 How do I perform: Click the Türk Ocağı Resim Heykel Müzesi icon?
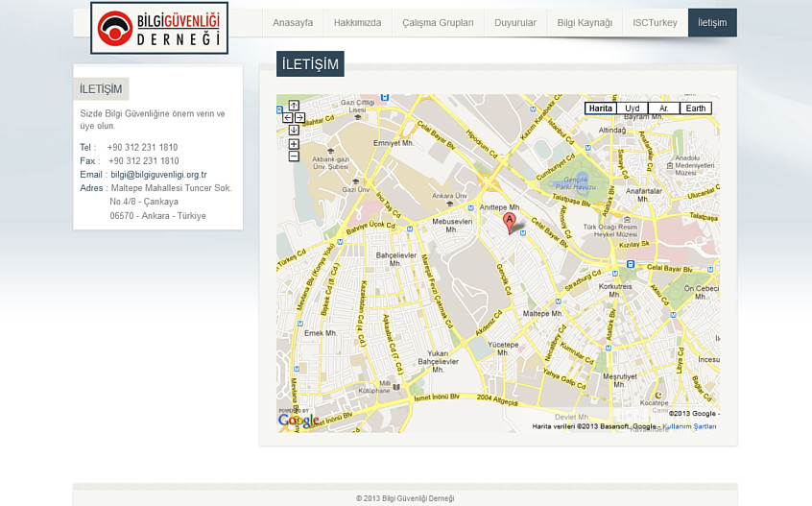(x=627, y=220)
